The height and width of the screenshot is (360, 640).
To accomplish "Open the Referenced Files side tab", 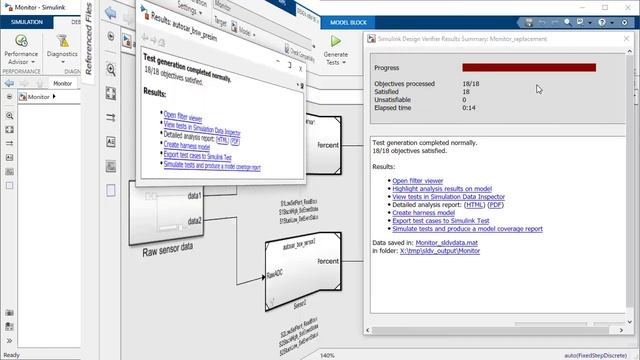I will [89, 40].
